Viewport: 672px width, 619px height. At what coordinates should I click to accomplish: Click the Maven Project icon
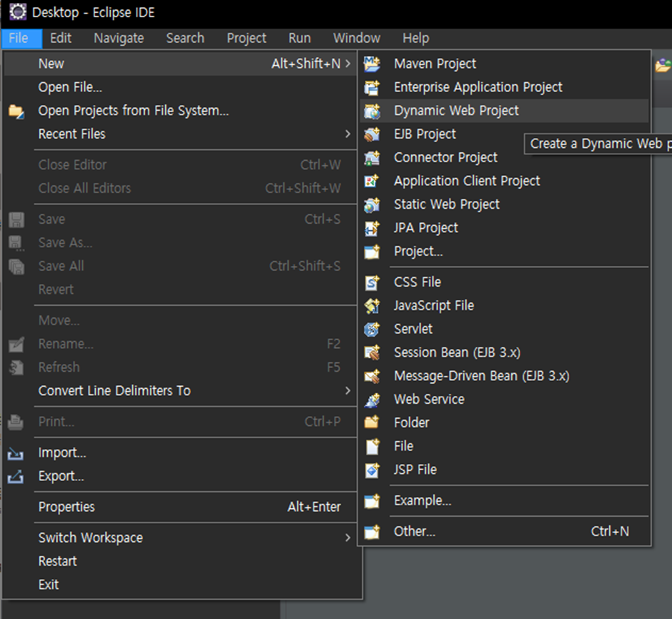pos(372,64)
